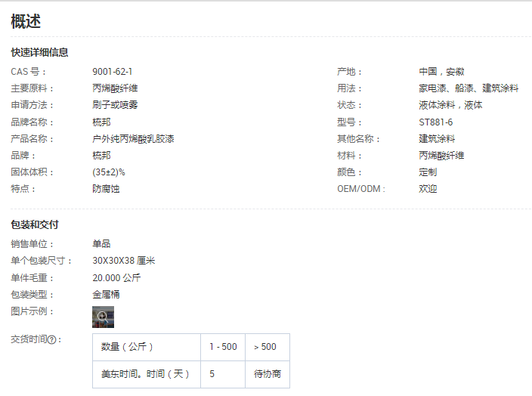Click the 概述 section heading
This screenshot has height=396, width=532.
point(26,22)
